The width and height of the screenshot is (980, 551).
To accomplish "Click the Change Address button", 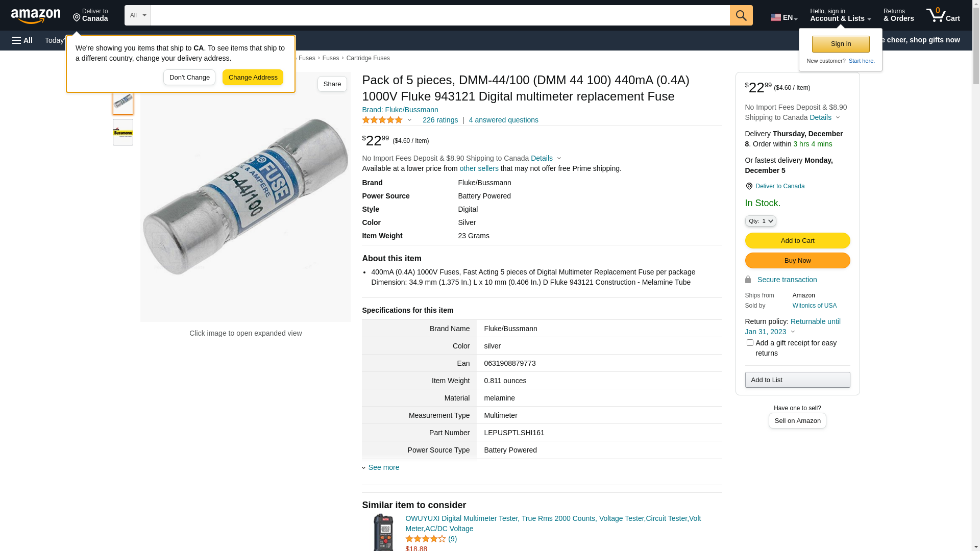I will coord(253,78).
